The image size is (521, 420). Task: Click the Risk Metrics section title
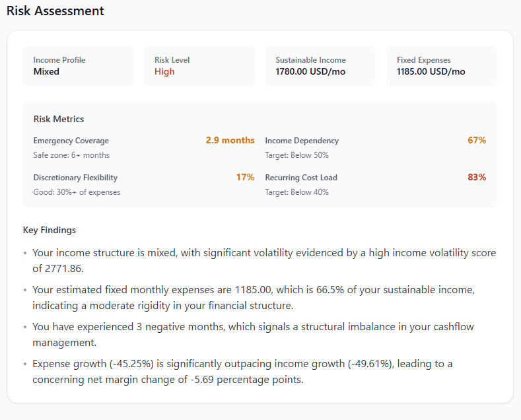(59, 120)
